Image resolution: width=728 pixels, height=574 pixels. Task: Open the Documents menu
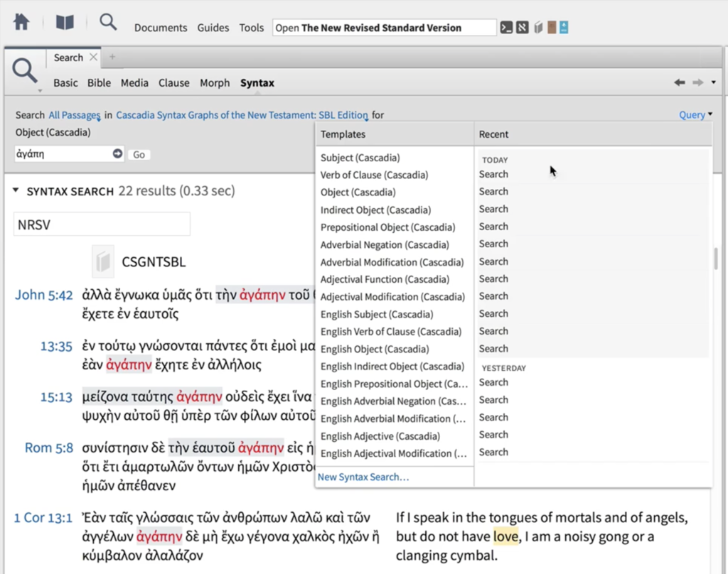[x=161, y=28]
